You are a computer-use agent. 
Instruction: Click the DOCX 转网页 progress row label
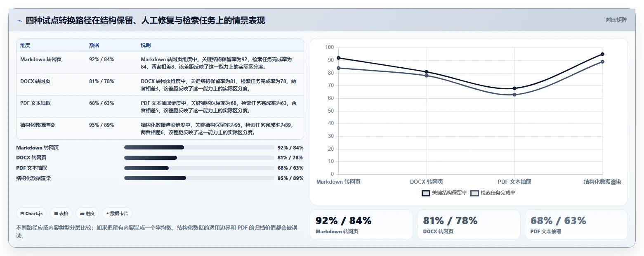click(x=31, y=158)
